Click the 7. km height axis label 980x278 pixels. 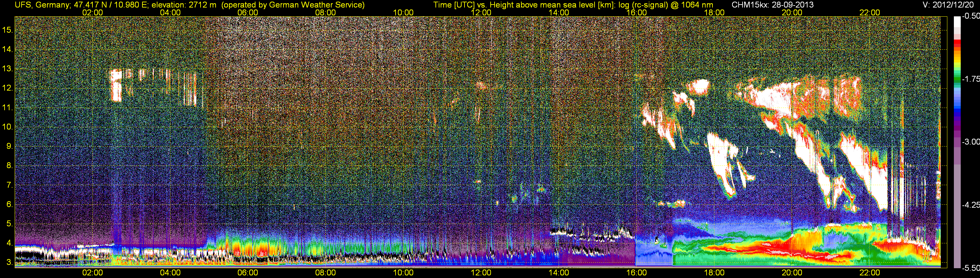(9, 185)
